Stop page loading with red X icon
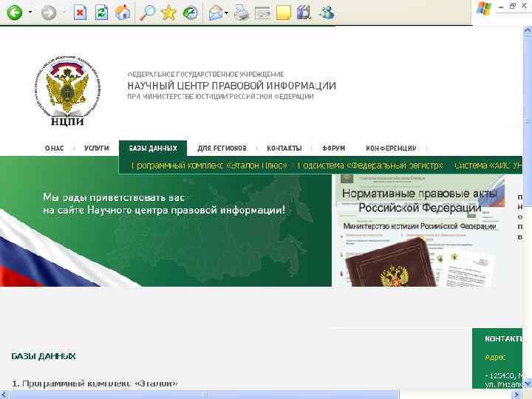This screenshot has width=532, height=399. [x=80, y=13]
